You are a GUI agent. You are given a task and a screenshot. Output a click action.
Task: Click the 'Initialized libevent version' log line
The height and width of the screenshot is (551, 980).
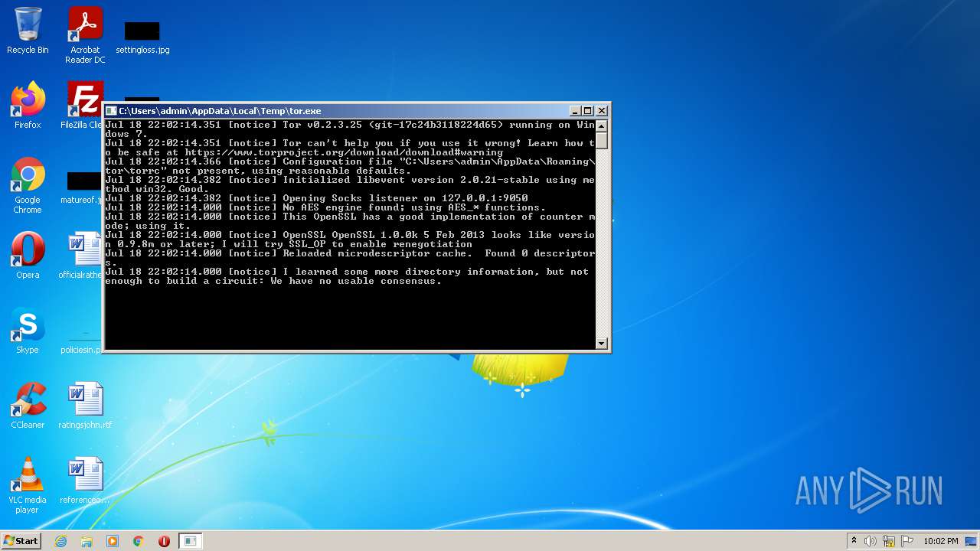(x=350, y=184)
